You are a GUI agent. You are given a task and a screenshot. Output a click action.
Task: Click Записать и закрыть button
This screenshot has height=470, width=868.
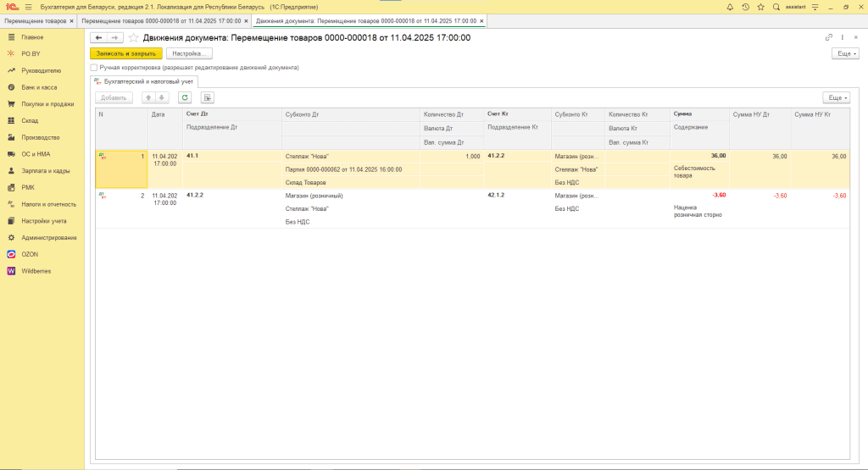click(x=125, y=53)
